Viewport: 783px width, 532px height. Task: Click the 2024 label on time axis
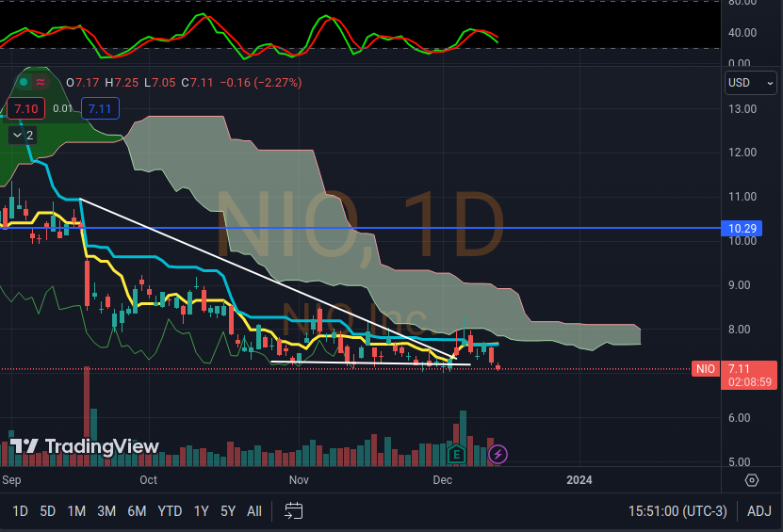(579, 480)
